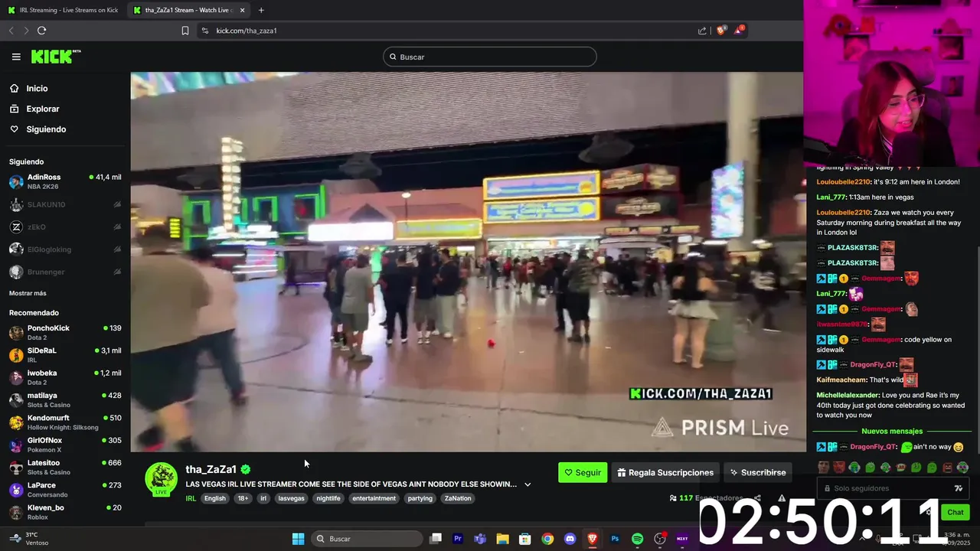Click the Kick Buscar search field
The height and width of the screenshot is (551, 980).
(x=490, y=57)
